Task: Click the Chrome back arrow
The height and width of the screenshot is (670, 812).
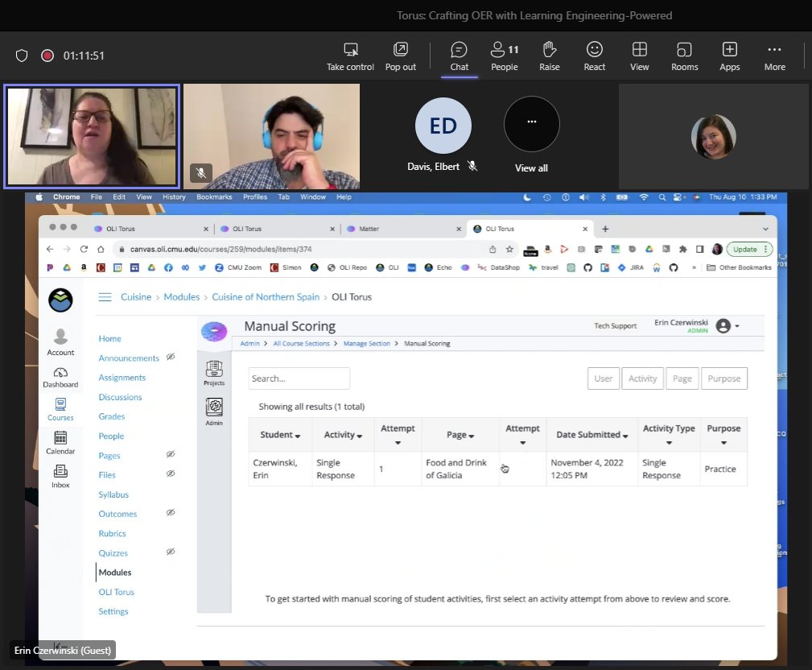Action: tap(50, 250)
